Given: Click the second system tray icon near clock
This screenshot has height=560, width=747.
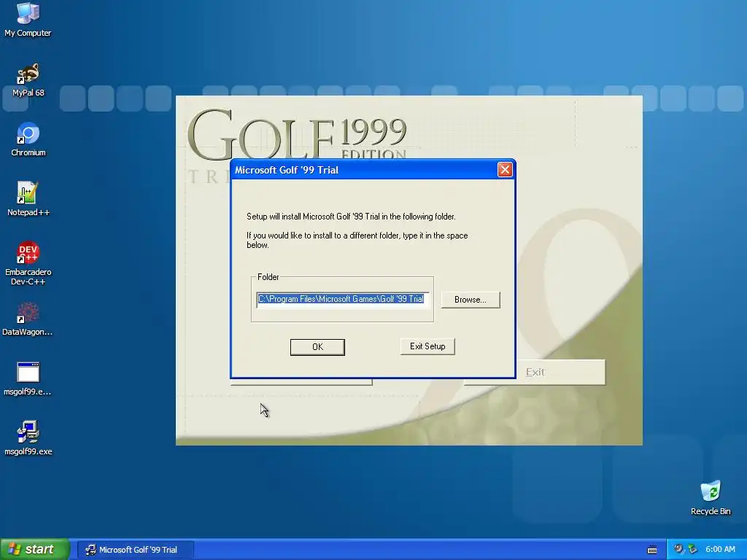Looking at the screenshot, I should click(x=693, y=549).
